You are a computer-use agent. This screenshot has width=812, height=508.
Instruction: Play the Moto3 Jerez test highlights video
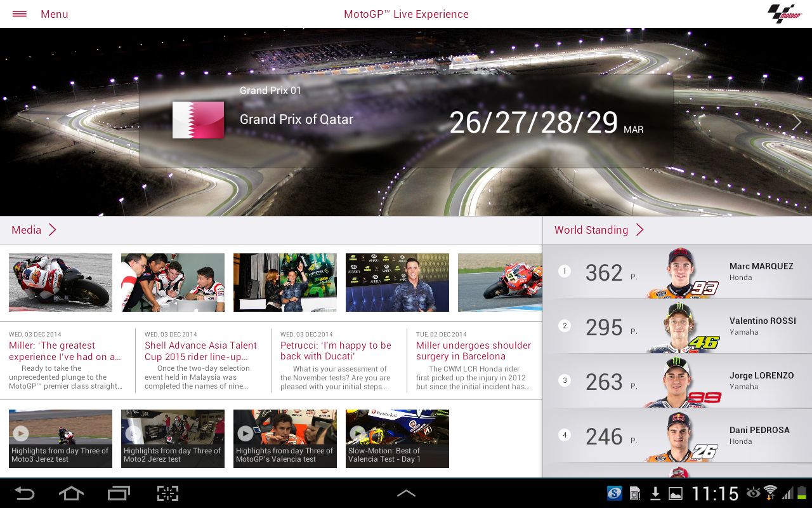(60, 438)
